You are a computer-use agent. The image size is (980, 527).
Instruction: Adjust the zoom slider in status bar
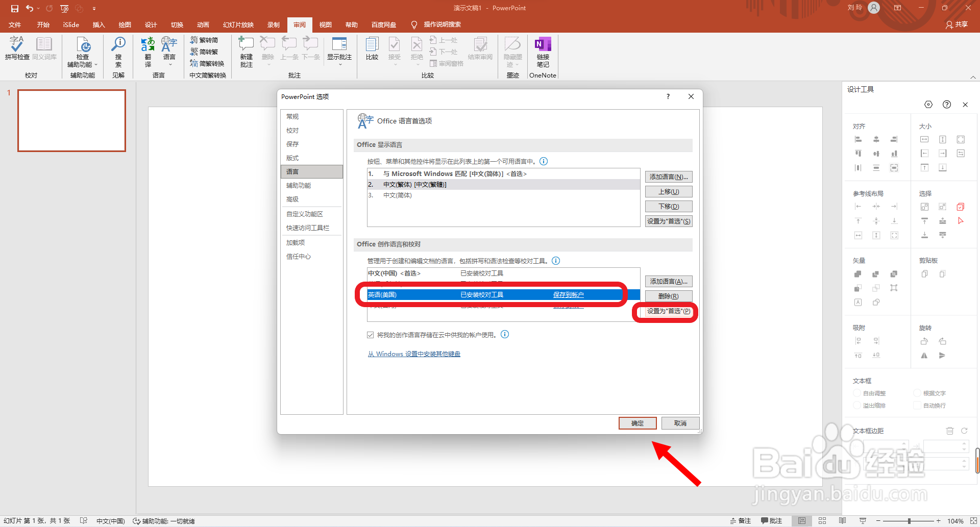click(x=909, y=521)
